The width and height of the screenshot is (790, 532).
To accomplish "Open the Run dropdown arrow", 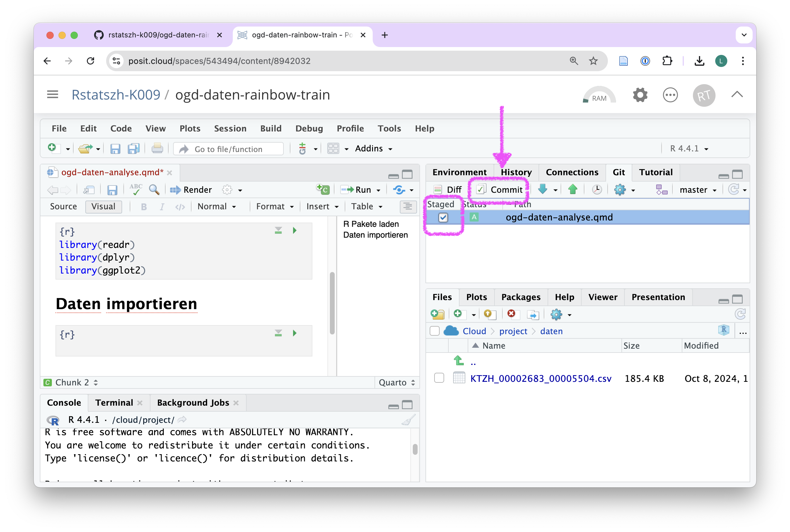I will point(378,190).
